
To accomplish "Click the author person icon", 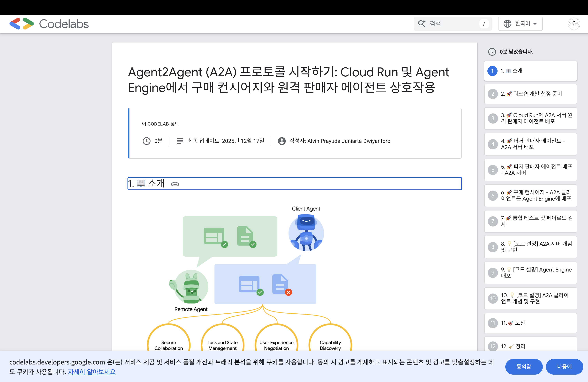I will click(282, 141).
